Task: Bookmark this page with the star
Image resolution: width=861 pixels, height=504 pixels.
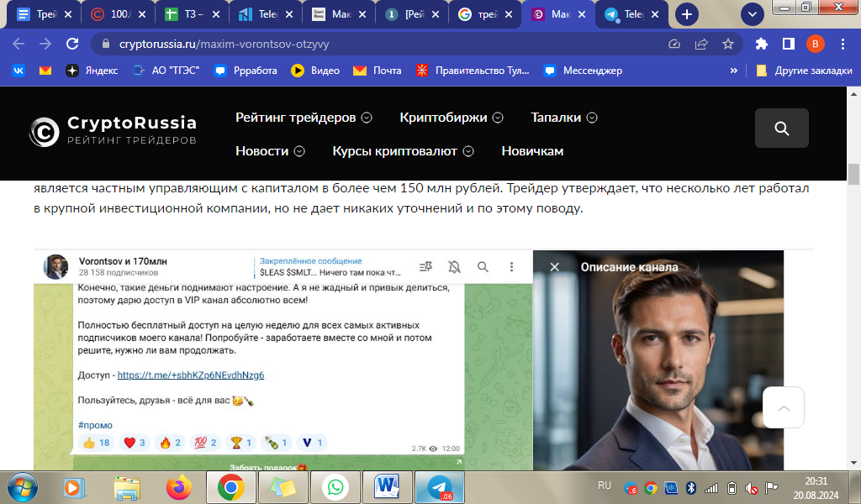Action: coord(728,44)
